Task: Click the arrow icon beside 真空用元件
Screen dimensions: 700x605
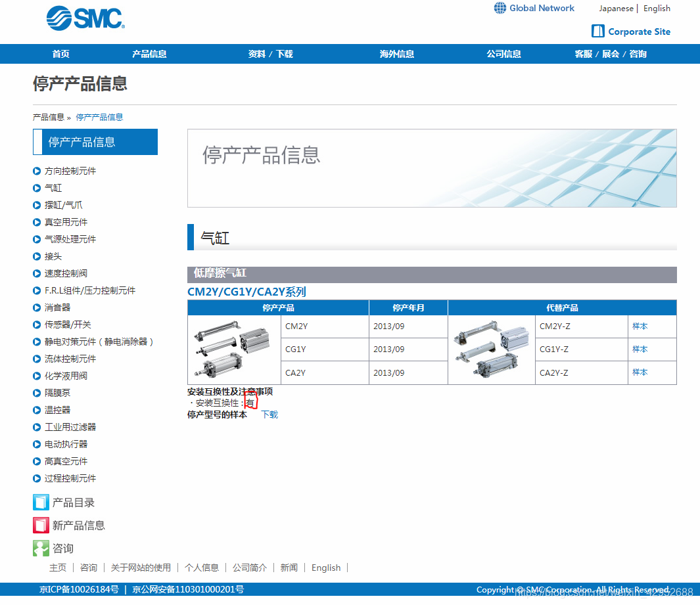Action: click(x=37, y=222)
